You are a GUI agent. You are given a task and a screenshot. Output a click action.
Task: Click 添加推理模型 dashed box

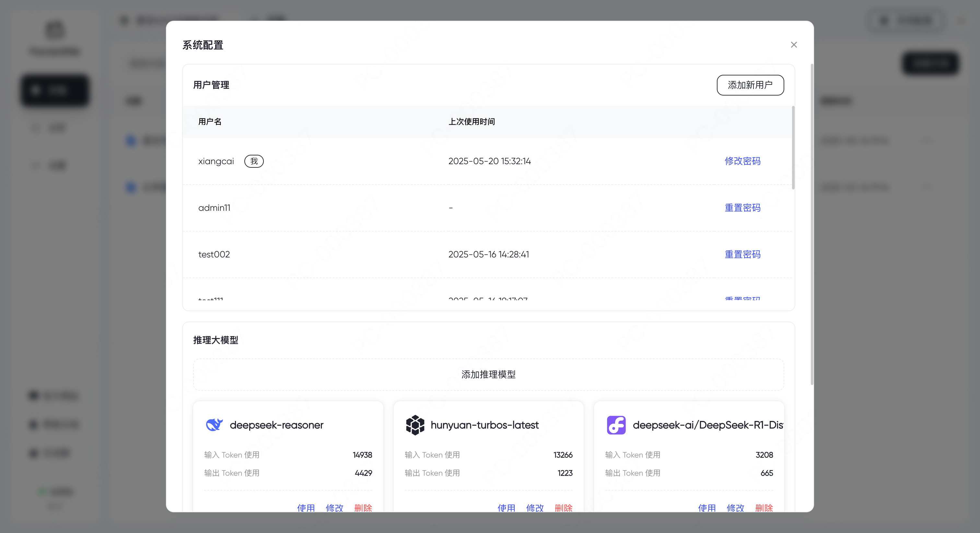click(x=488, y=374)
